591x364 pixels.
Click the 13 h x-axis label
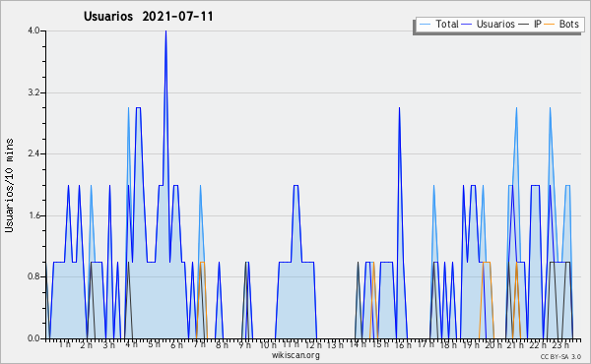pyautogui.click(x=335, y=344)
